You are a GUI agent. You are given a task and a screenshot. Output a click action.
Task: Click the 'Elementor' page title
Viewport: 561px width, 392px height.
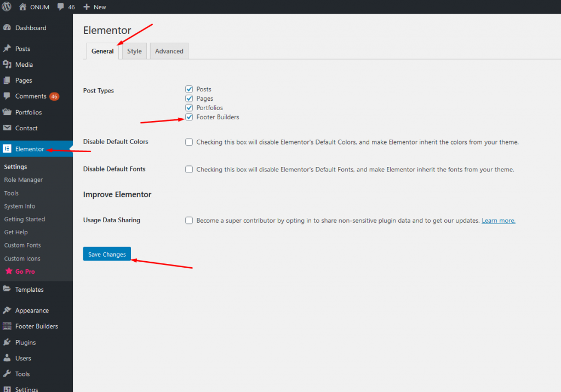(107, 31)
